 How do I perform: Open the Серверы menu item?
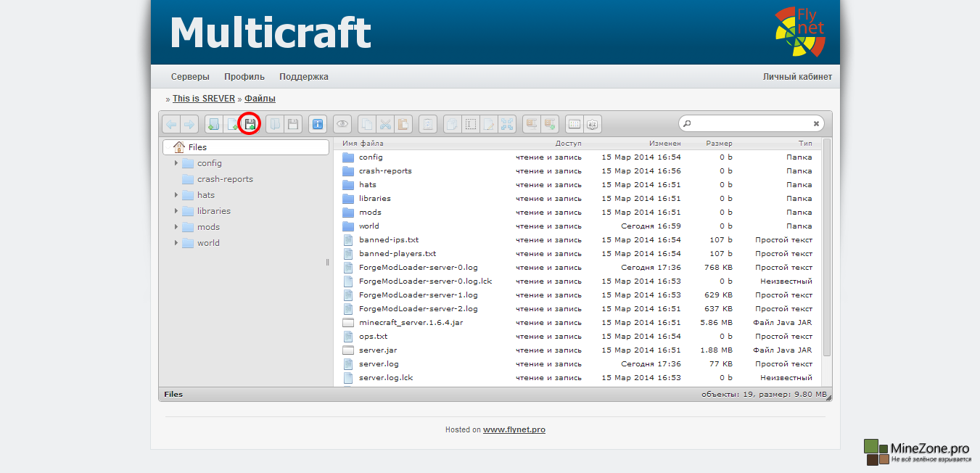[190, 77]
